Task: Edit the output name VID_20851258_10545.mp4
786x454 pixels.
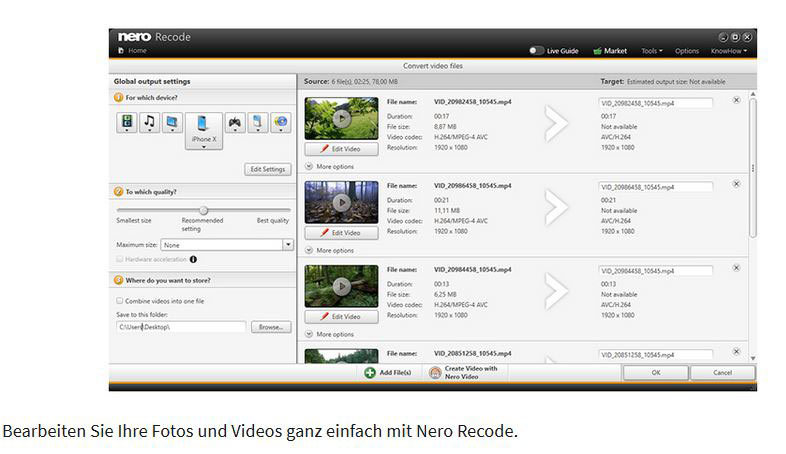Action: (656, 355)
